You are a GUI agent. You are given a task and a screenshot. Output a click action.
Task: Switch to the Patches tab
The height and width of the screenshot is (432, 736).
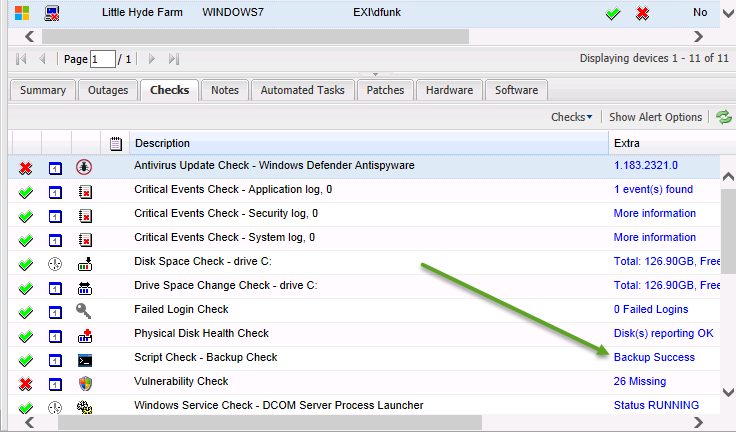pos(385,90)
